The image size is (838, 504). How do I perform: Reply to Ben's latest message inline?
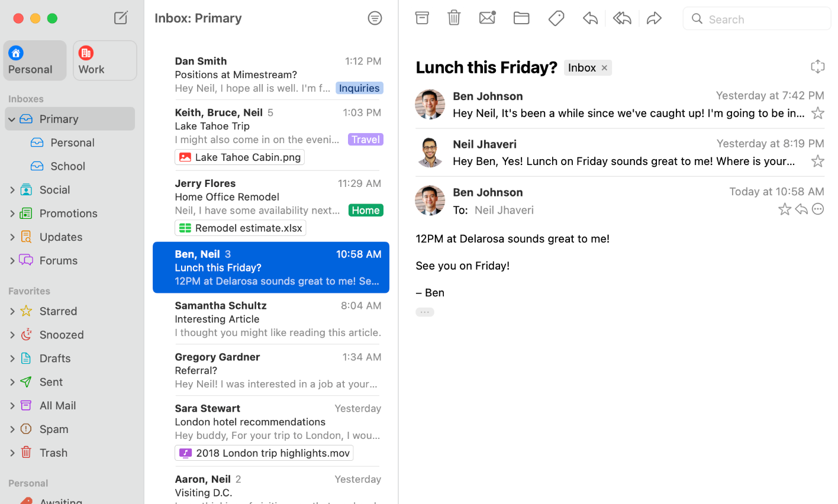801,209
